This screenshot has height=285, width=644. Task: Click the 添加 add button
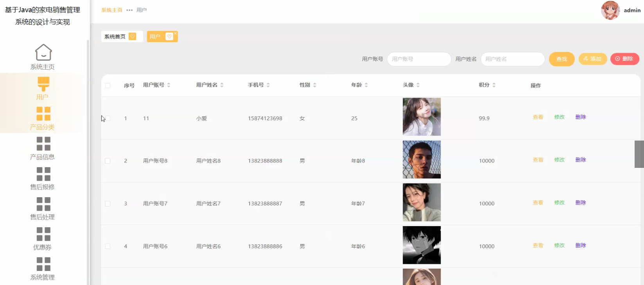[x=592, y=59]
